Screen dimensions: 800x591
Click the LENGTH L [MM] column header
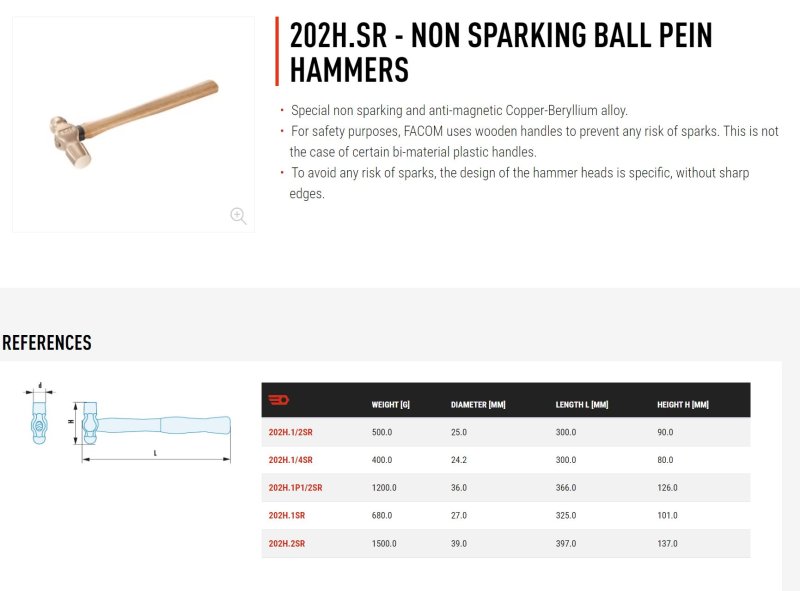point(582,405)
